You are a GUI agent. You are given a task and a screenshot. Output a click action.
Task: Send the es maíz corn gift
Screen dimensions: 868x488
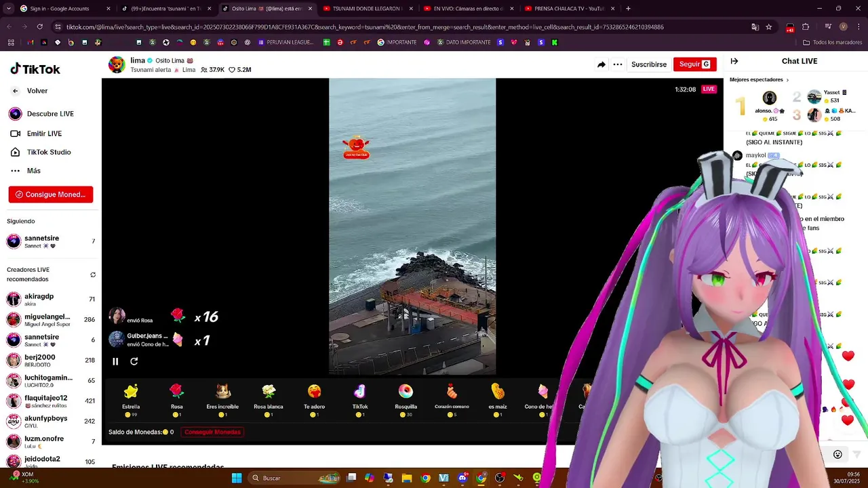[x=498, y=401]
